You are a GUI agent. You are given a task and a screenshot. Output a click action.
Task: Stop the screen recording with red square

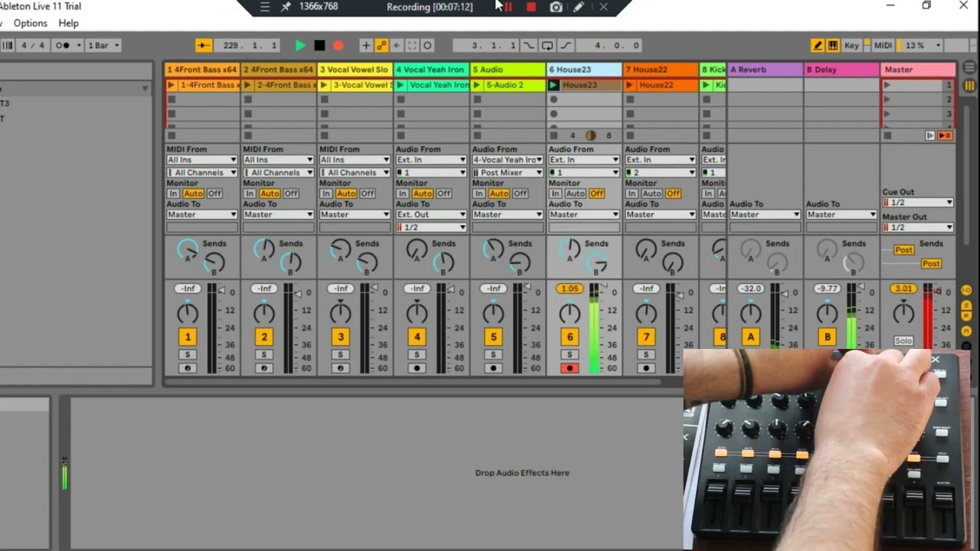click(531, 7)
